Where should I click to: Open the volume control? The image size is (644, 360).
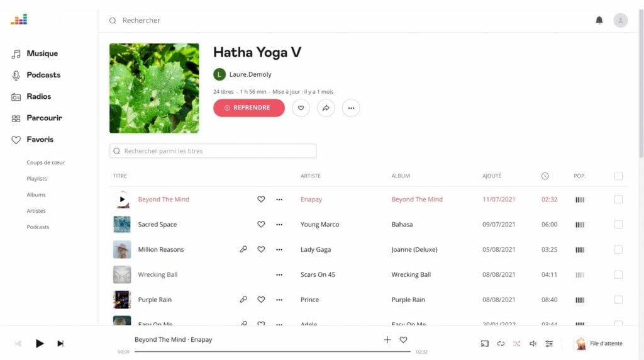(x=533, y=344)
